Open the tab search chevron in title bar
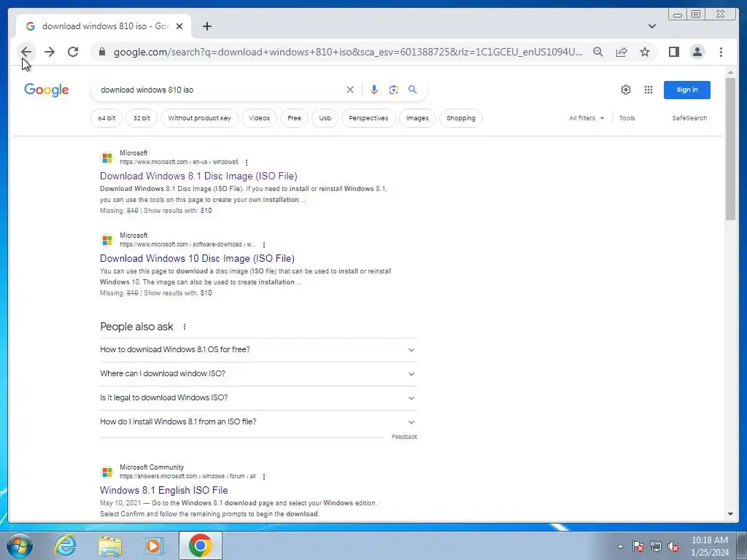 pyautogui.click(x=652, y=26)
